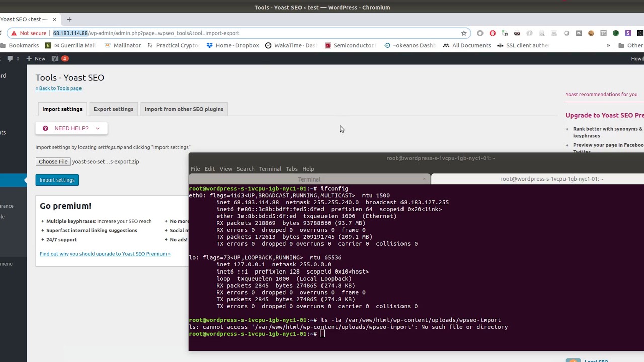The image size is (644, 362).
Task: Click the blue Import settings button
Action: click(x=57, y=180)
